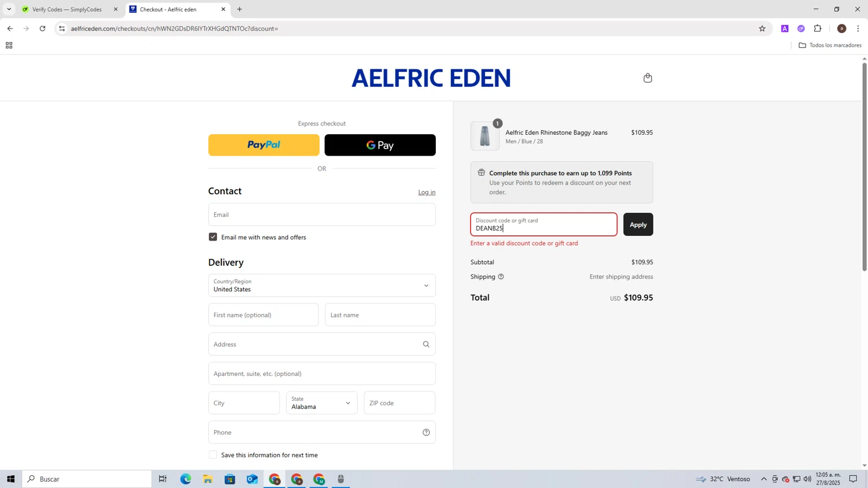Screen dimensions: 868x488
Task: Go back to previous page
Action: [10, 28]
